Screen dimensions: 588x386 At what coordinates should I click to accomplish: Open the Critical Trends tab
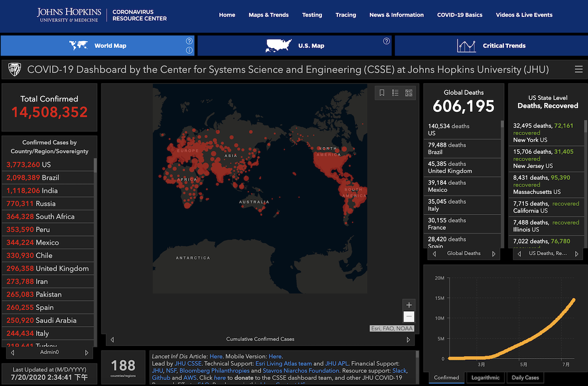[x=490, y=46]
